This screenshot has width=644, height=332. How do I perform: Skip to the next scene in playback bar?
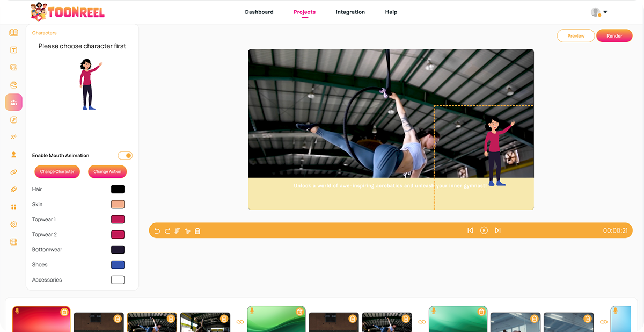[x=497, y=230]
